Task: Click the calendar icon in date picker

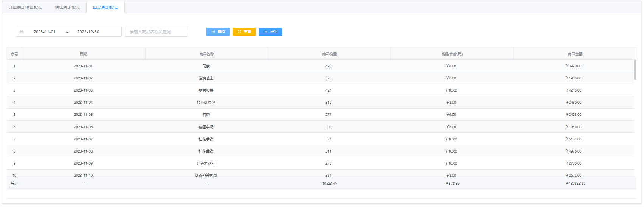Action: pyautogui.click(x=22, y=32)
